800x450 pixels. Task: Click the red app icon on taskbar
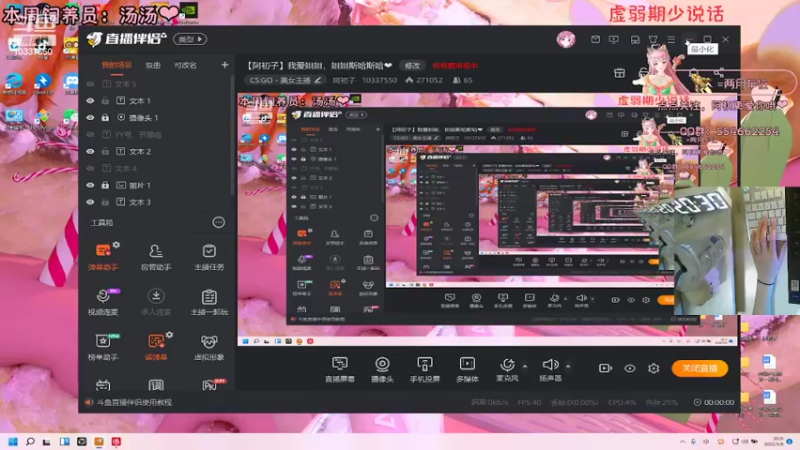pos(116,442)
